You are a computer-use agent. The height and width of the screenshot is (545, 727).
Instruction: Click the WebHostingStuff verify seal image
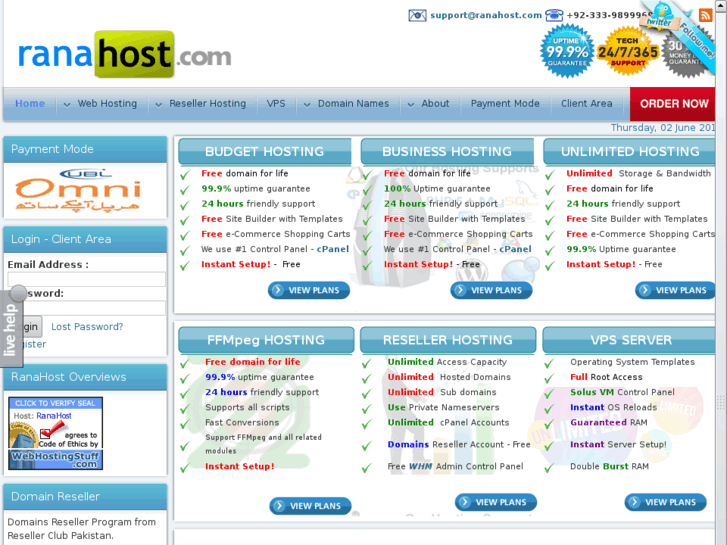tap(56, 433)
